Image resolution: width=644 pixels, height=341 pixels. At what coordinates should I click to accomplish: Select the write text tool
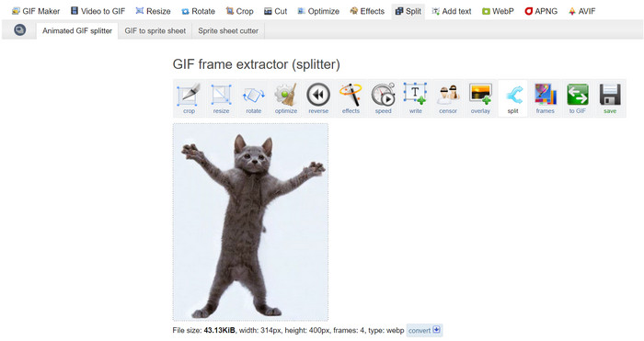click(x=416, y=98)
